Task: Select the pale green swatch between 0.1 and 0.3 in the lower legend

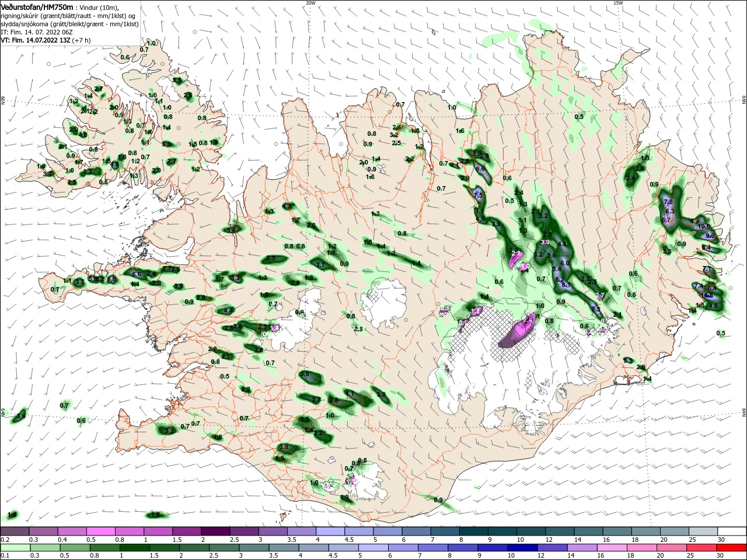Action: [15, 548]
